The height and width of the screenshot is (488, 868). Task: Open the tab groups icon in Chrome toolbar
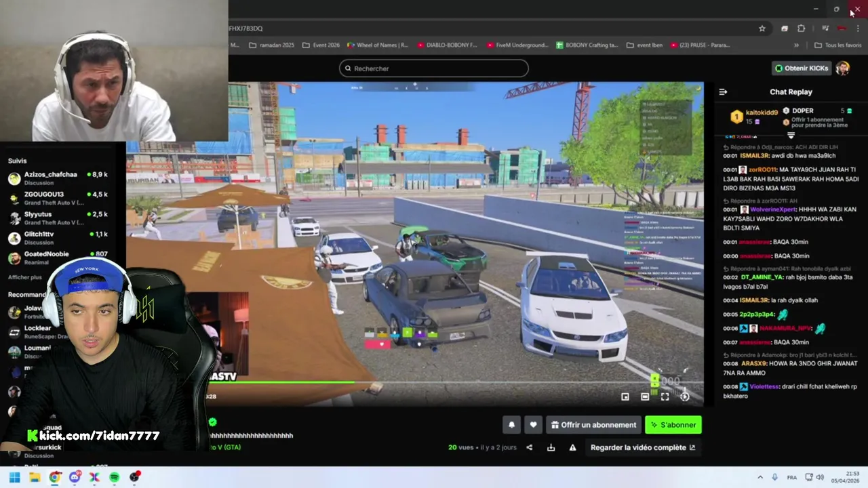click(785, 28)
